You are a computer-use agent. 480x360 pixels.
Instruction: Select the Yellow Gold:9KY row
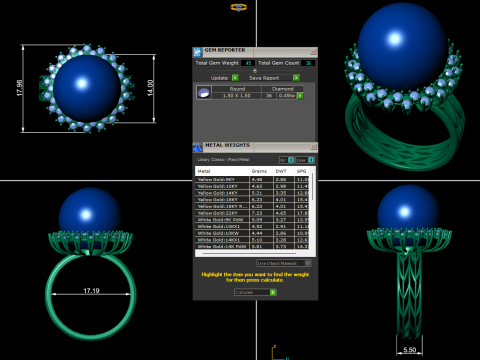pos(252,179)
